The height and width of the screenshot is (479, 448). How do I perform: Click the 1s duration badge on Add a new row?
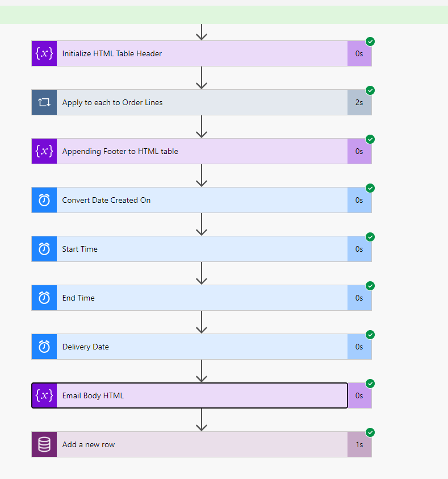[359, 444]
